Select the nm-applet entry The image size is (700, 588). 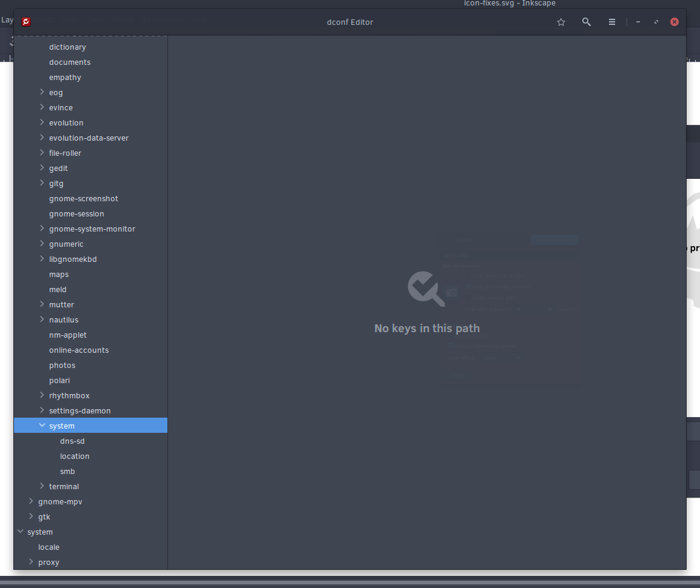click(68, 335)
